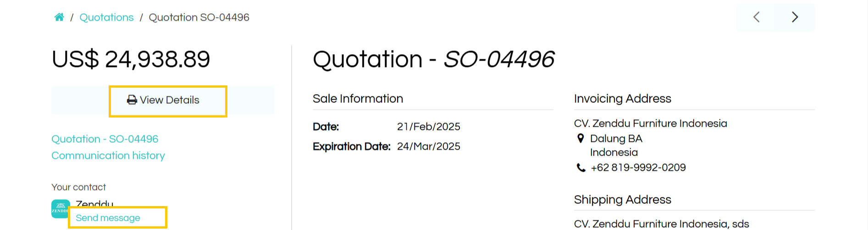Go to the previous quotation arrow
This screenshot has width=868, height=230.
click(757, 17)
